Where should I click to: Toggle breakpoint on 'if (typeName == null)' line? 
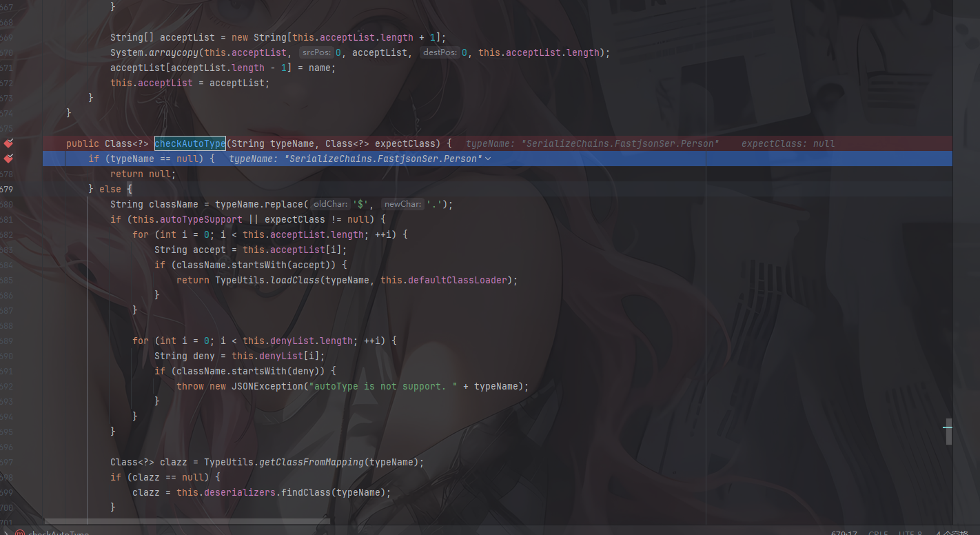coord(8,159)
